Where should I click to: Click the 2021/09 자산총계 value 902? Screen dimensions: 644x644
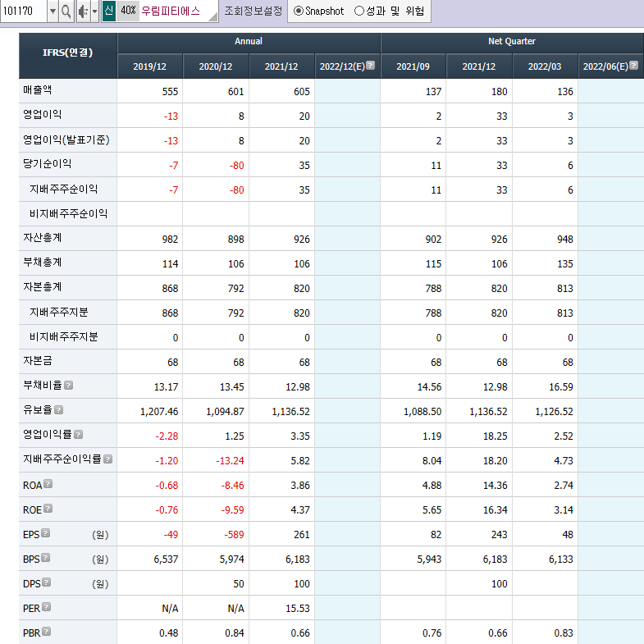433,240
